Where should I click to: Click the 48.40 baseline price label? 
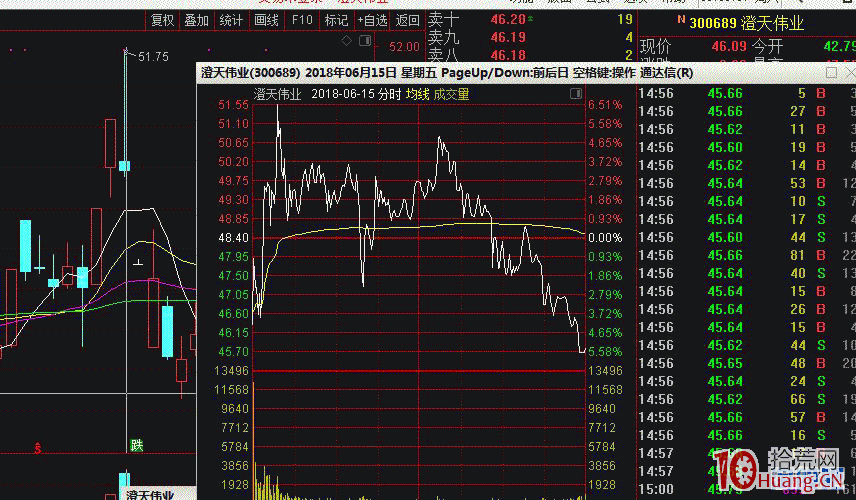pos(233,238)
